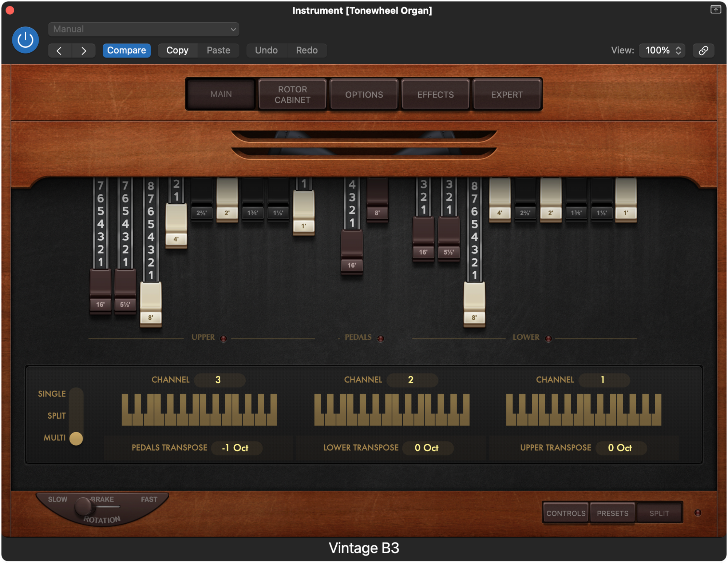This screenshot has width=728, height=563.
Task: Click the Lower 2' drawbar
Action: click(x=550, y=199)
